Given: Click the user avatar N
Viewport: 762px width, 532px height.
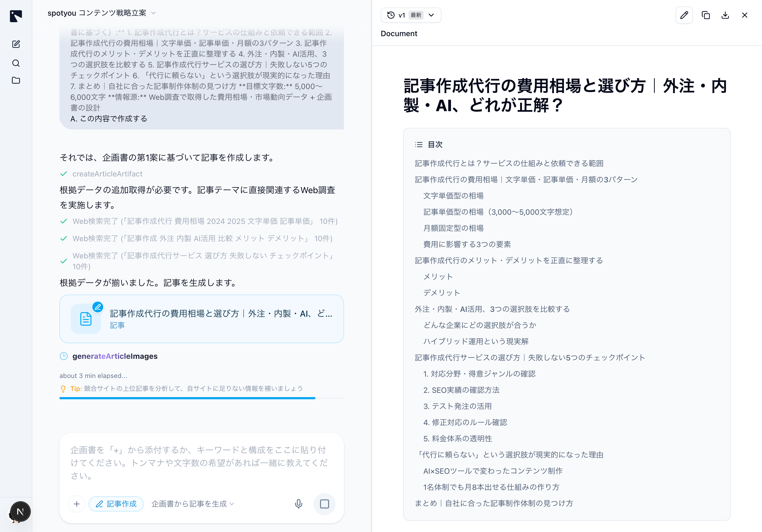Looking at the screenshot, I should pyautogui.click(x=20, y=511).
